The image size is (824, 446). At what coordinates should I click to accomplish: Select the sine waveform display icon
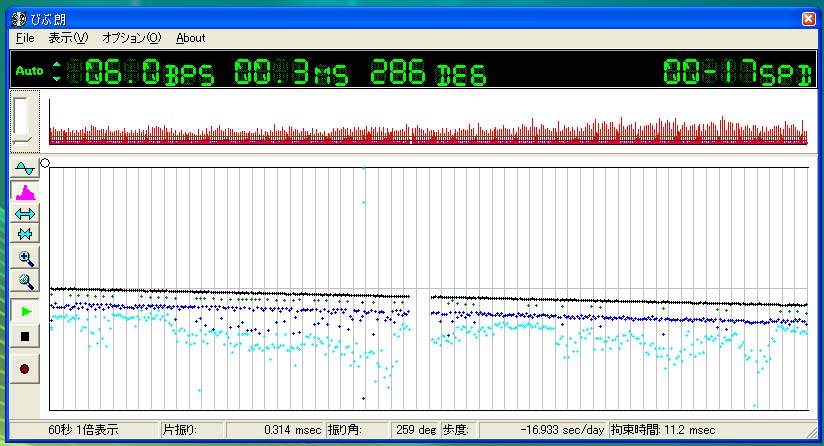point(25,169)
